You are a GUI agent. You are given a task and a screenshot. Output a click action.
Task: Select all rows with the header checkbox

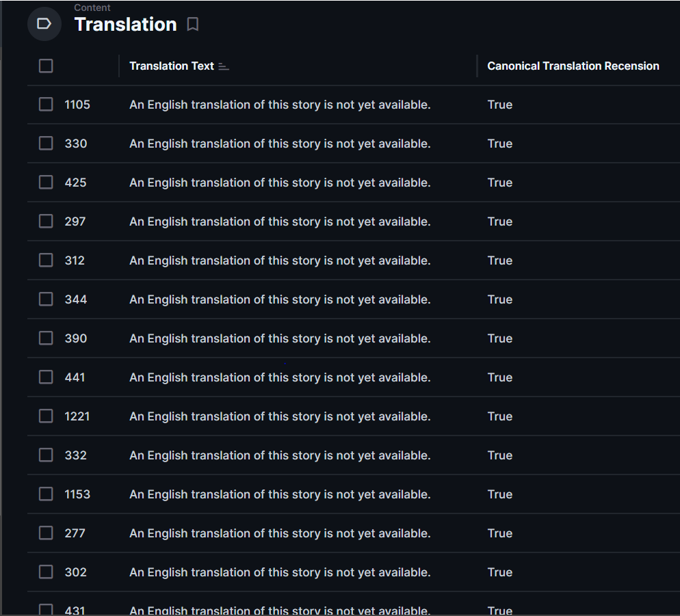pos(46,66)
